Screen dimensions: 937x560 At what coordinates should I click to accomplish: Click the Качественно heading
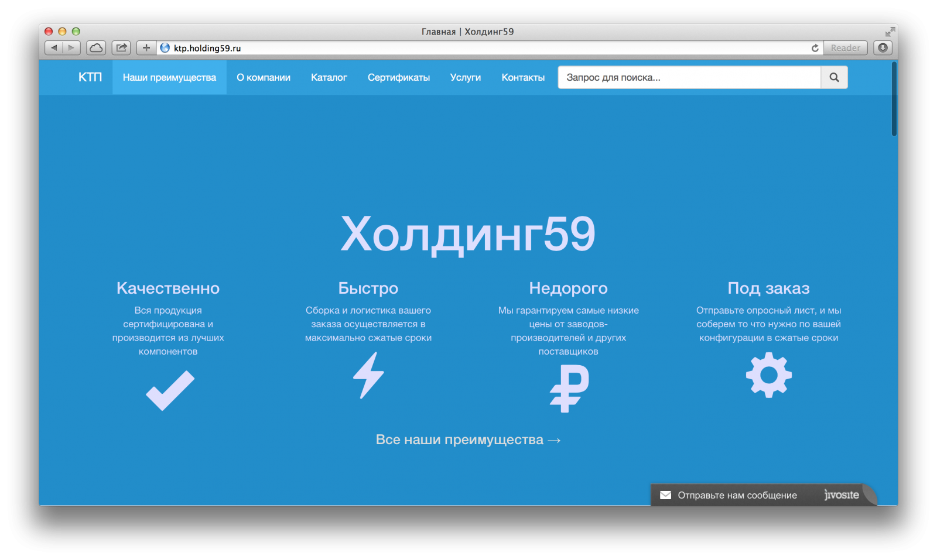pos(168,288)
